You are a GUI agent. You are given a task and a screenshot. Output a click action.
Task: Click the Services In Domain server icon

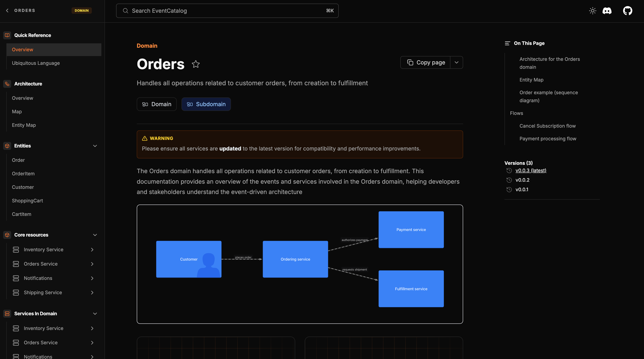[x=7, y=313]
